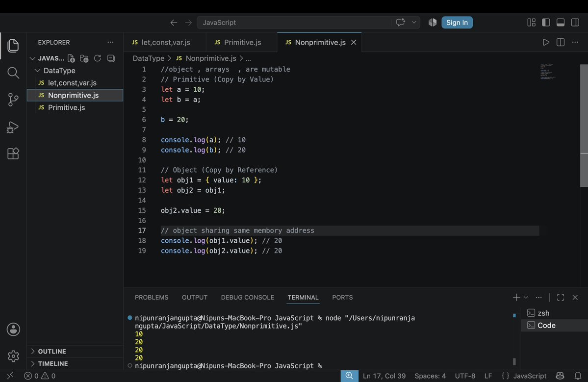
Task: Customize layout from the title bar
Action: tap(532, 23)
